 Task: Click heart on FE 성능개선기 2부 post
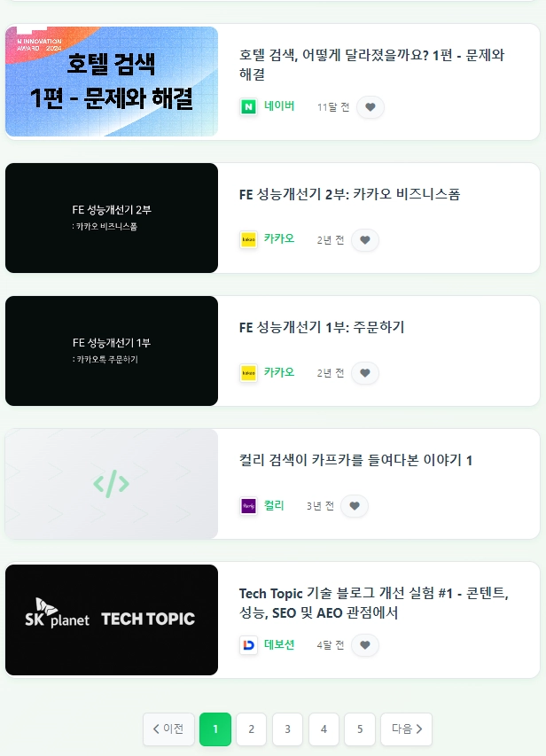tap(364, 239)
